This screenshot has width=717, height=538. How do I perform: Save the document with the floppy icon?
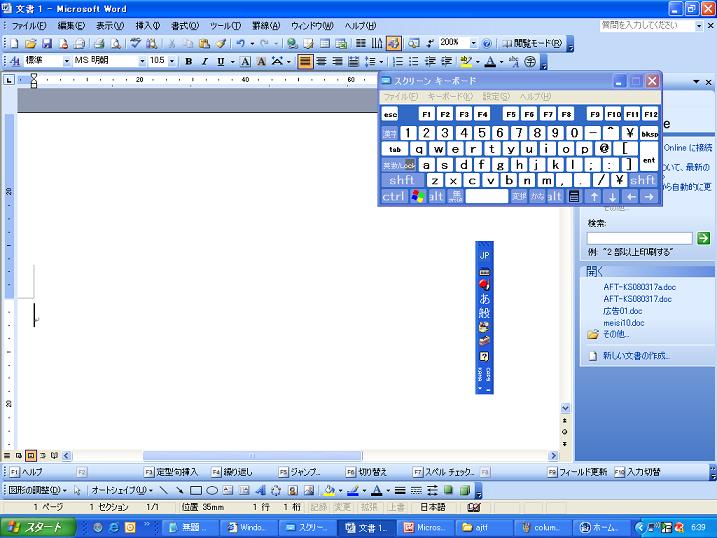[47, 43]
